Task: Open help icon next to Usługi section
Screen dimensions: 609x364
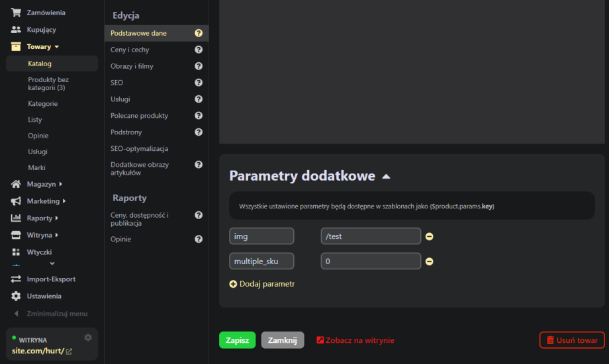Action: (199, 99)
